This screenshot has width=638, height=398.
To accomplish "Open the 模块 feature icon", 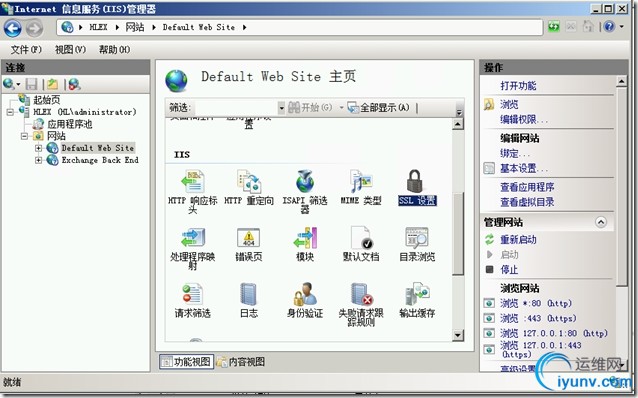I will (305, 238).
